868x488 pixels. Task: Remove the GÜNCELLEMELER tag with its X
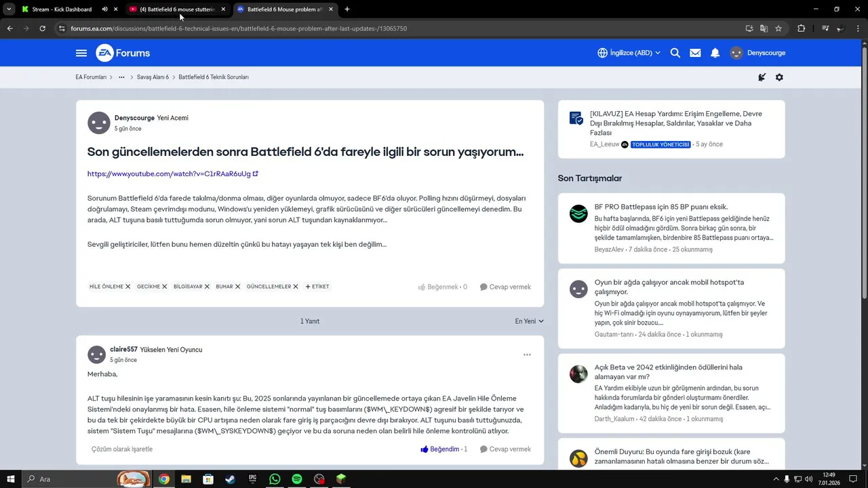pos(296,287)
